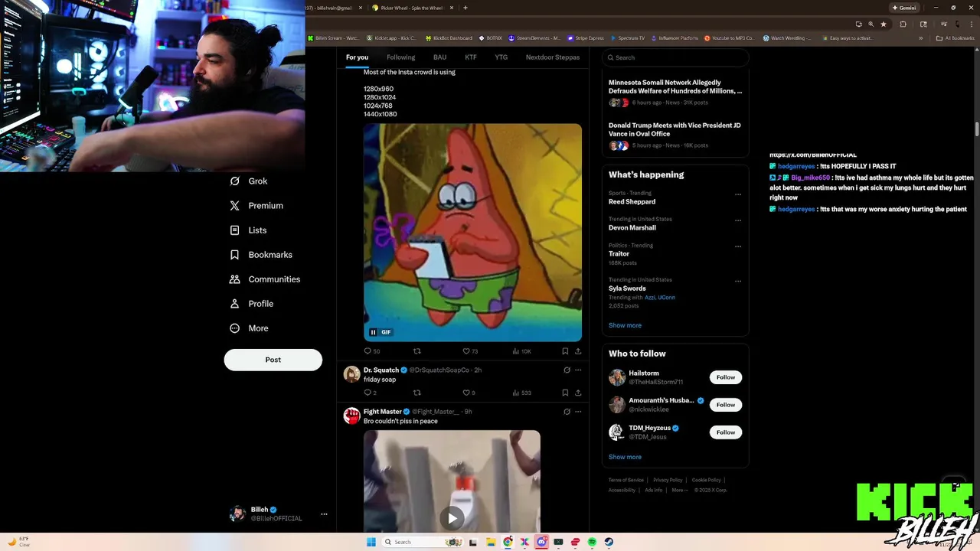Bookmark this page with the star icon
Viewport: 980px width, 551px height.
pos(884,24)
